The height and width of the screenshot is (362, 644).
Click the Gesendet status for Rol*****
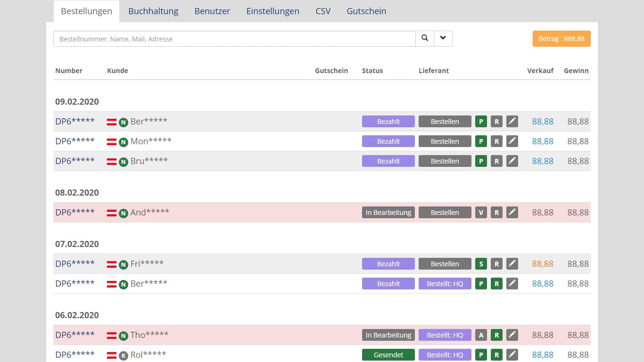[388, 355]
